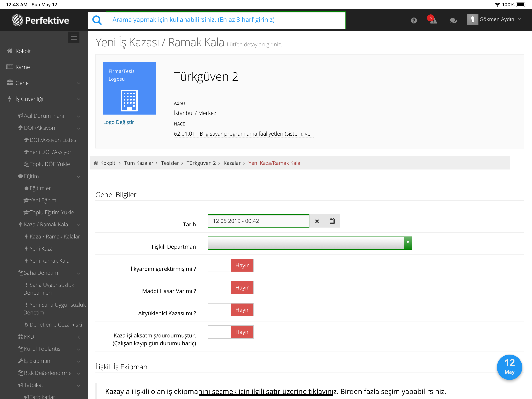
Task: Click the user avatar thumbnail
Action: coord(472,20)
